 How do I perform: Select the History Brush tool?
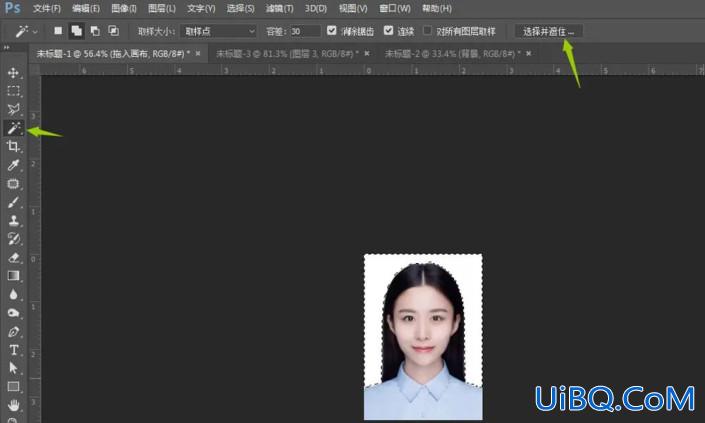(x=13, y=239)
